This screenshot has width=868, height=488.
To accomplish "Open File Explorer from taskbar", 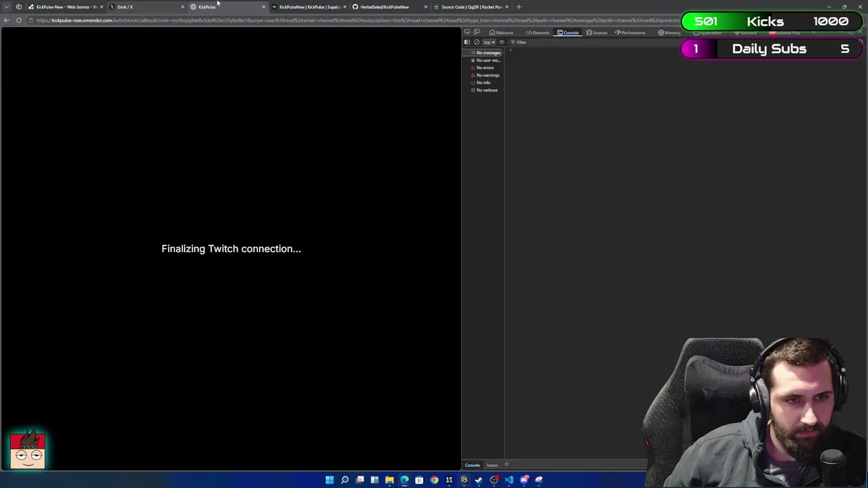I will 389,480.
